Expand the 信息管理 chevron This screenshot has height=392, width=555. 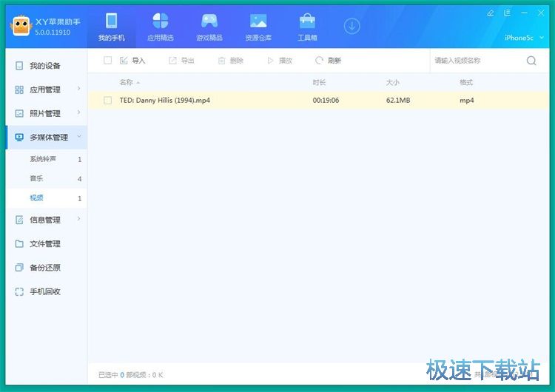79,219
